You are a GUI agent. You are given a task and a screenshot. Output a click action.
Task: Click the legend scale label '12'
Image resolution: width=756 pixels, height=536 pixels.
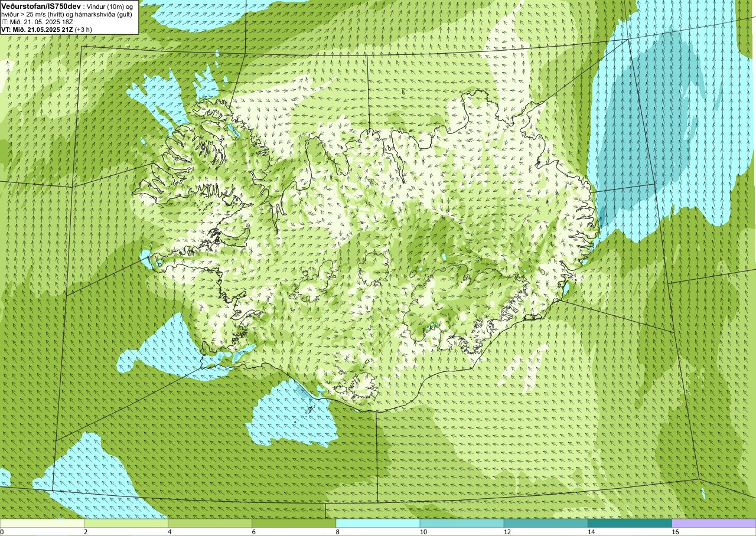coord(507,532)
